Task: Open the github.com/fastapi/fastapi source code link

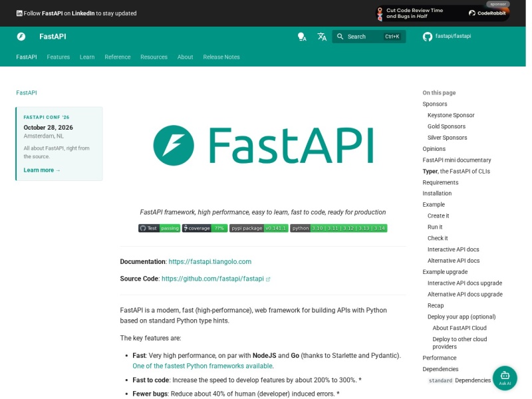Action: pos(213,279)
